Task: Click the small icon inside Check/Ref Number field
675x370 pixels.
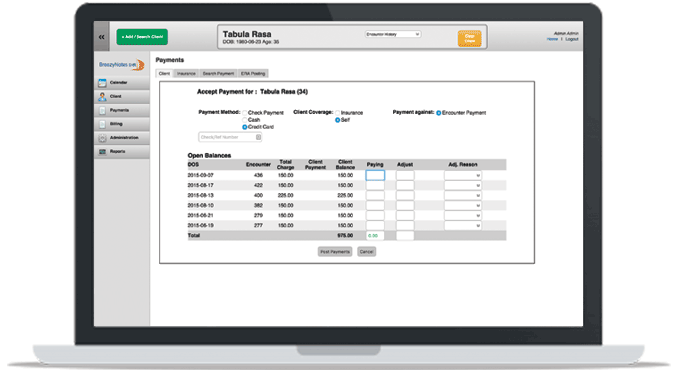Action: [x=258, y=137]
